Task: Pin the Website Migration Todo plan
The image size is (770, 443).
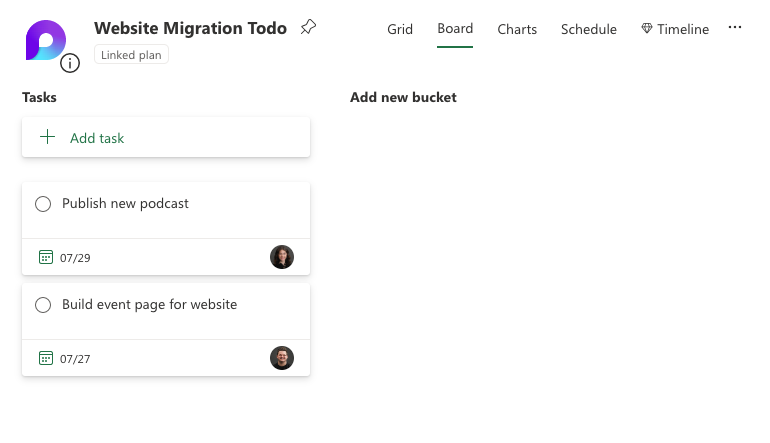Action: [x=308, y=27]
